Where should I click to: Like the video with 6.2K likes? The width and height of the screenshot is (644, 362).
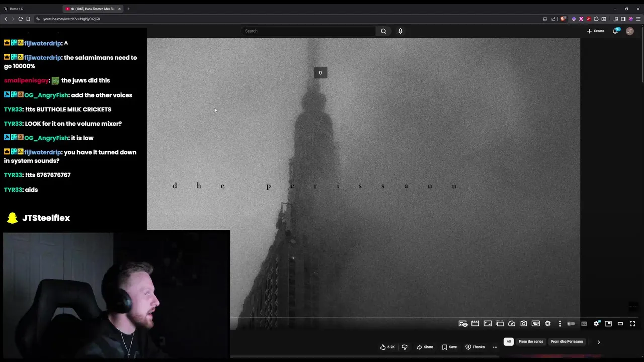387,347
